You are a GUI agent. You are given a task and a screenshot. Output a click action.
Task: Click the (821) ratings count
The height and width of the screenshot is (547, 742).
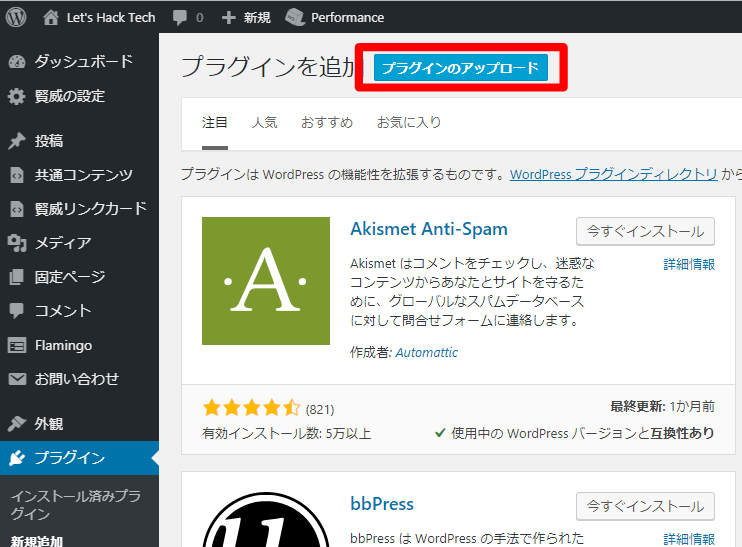tap(320, 409)
